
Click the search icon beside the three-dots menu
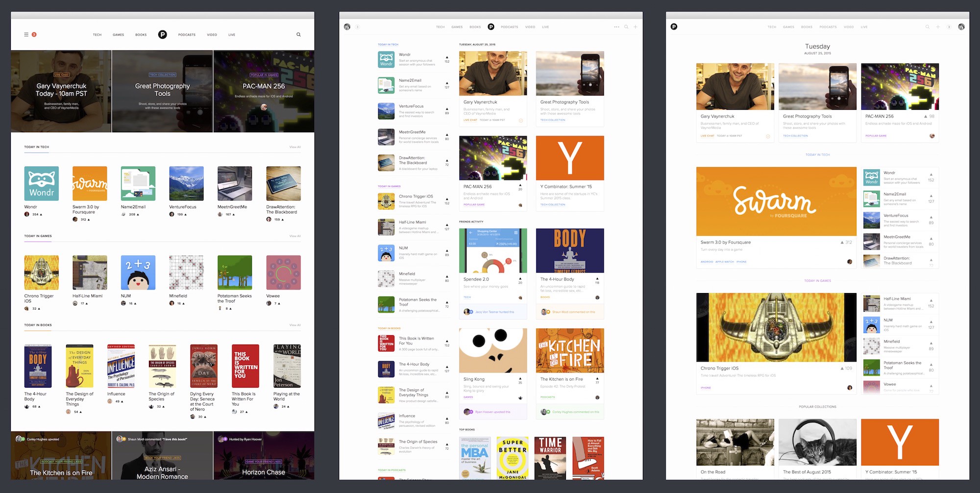coord(626,27)
